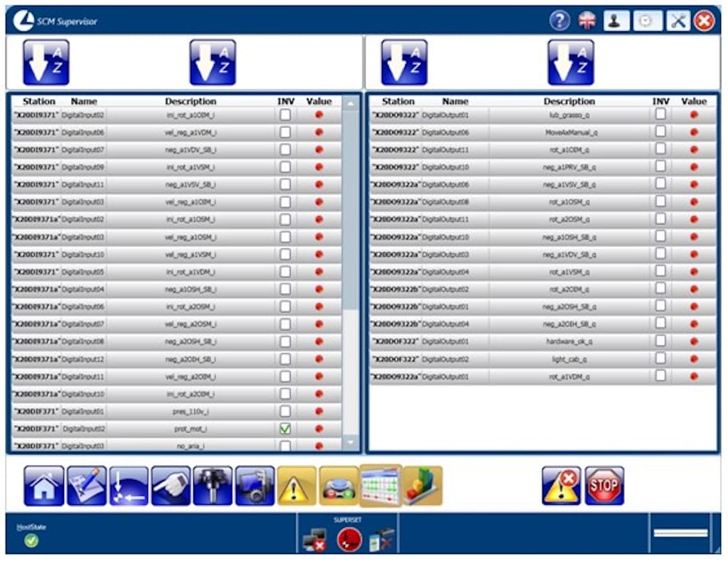728x561 pixels.
Task: Sort inputs by Station with A-Z button
Action: [46, 63]
